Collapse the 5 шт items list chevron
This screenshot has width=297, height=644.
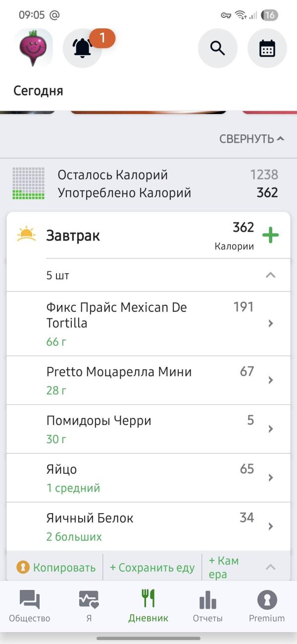tap(270, 275)
